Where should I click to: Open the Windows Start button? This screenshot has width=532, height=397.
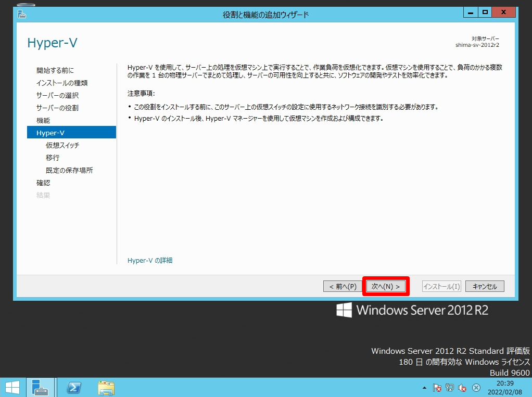[12, 387]
